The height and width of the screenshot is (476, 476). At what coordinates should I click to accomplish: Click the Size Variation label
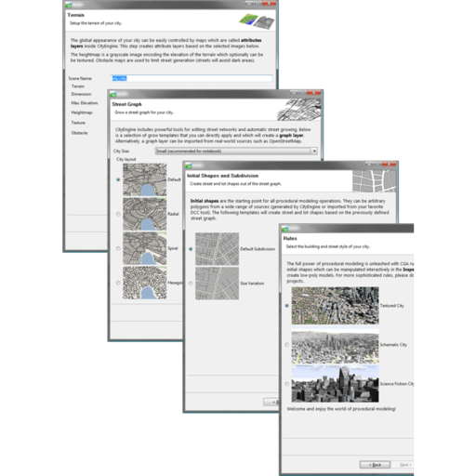pyautogui.click(x=252, y=284)
